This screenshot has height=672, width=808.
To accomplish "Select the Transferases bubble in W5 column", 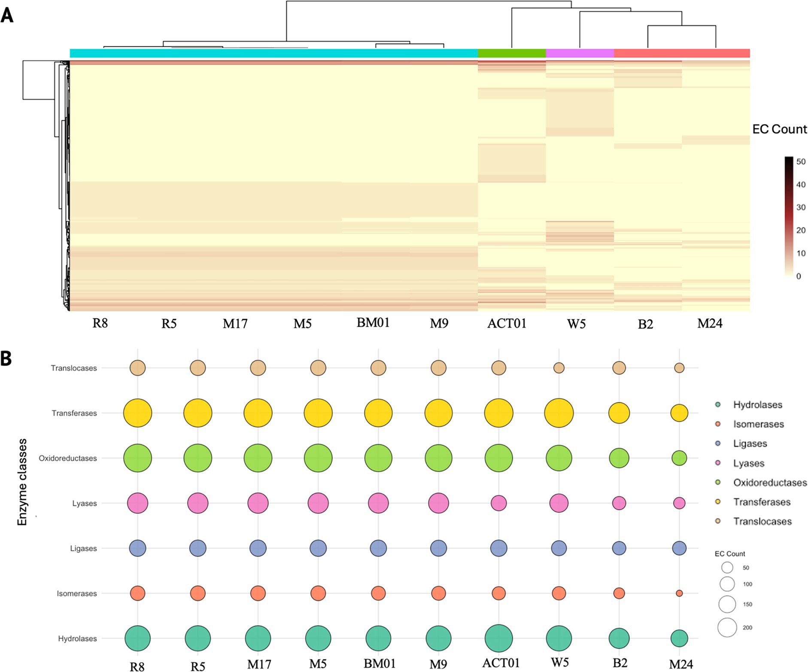I will pyautogui.click(x=559, y=413).
